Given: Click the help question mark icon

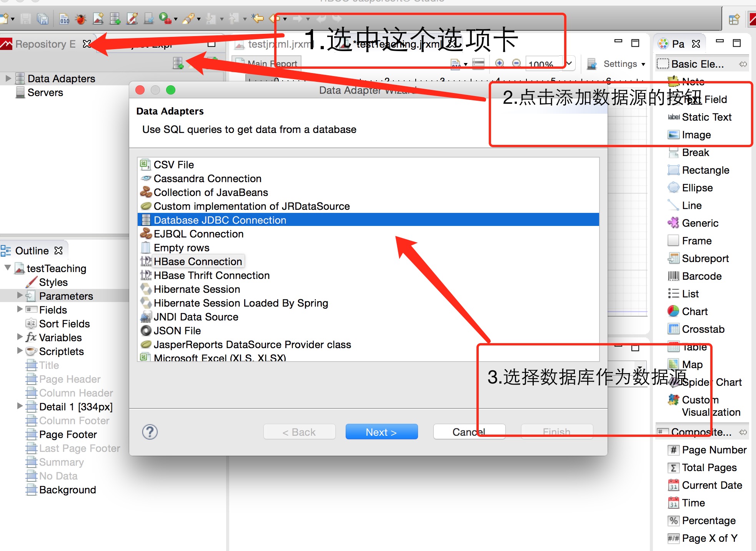Looking at the screenshot, I should pos(150,432).
